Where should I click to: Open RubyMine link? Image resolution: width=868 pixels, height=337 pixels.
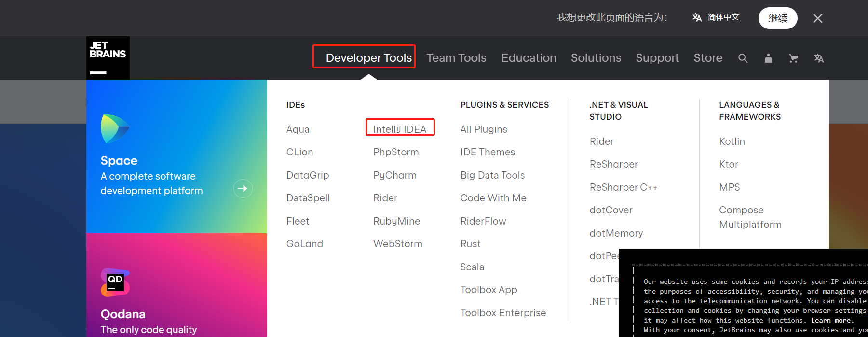pos(397,221)
